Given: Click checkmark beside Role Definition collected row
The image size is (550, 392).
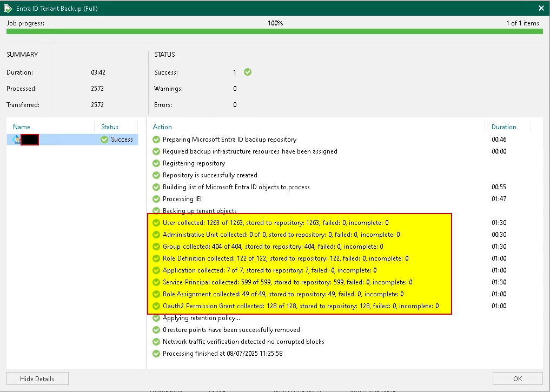Looking at the screenshot, I should (156, 258).
